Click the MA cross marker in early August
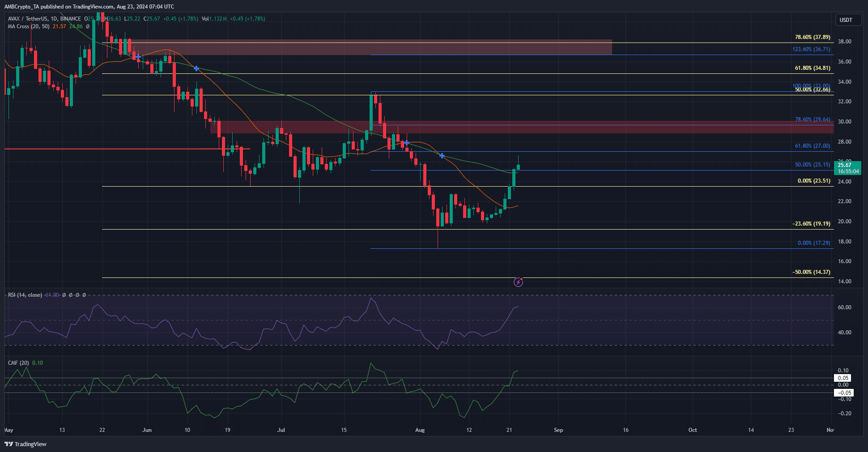This screenshot has height=452, width=868. [x=442, y=156]
